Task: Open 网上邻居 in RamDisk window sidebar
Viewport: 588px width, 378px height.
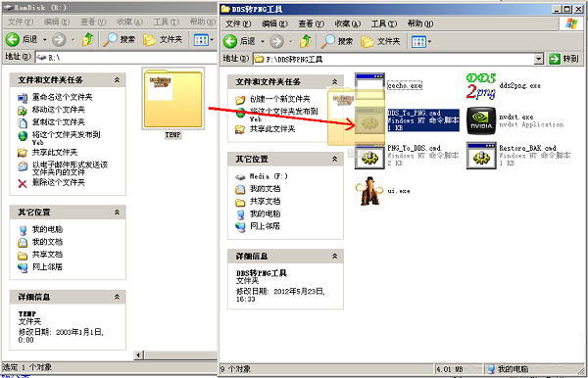Action: pyautogui.click(x=40, y=267)
